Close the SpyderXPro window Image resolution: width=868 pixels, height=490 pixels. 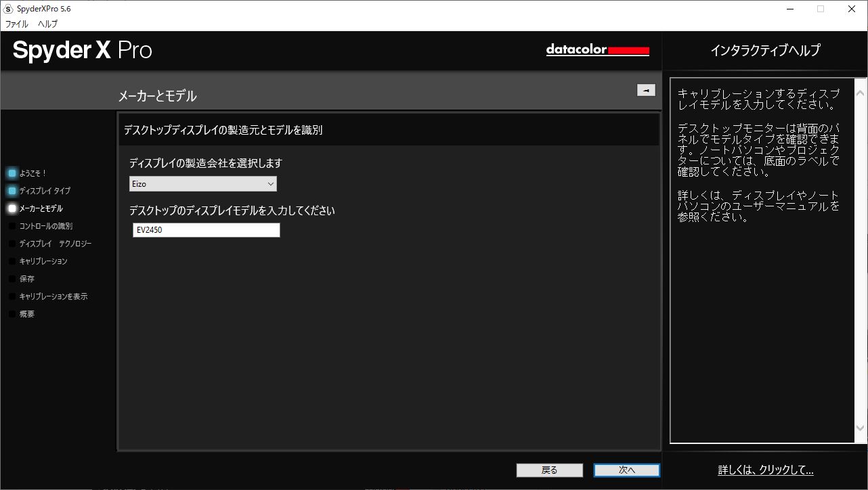coord(852,9)
